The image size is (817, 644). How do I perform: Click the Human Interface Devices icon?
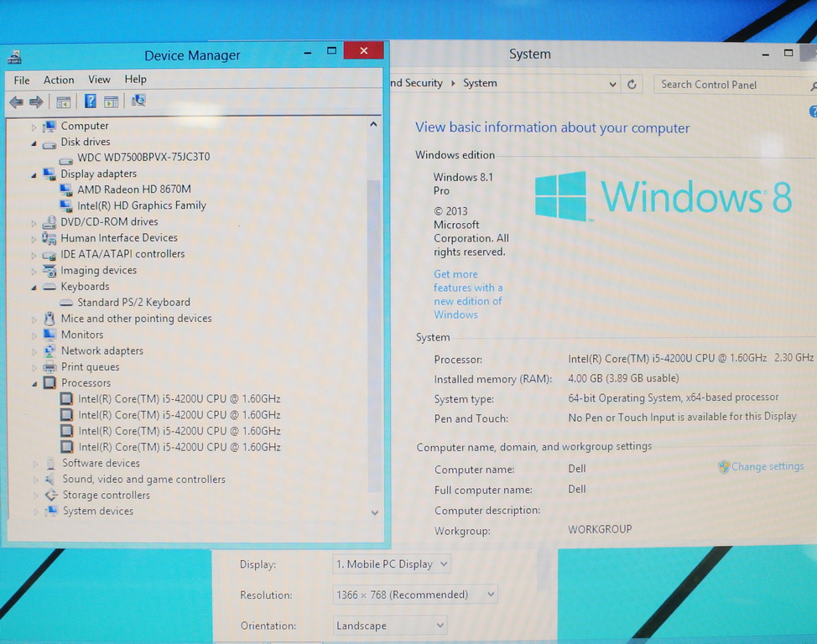[49, 239]
